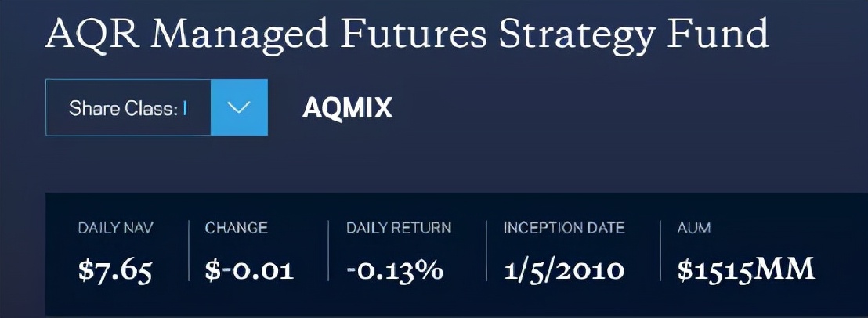Click the INCEPTION DATE label

coord(564,228)
